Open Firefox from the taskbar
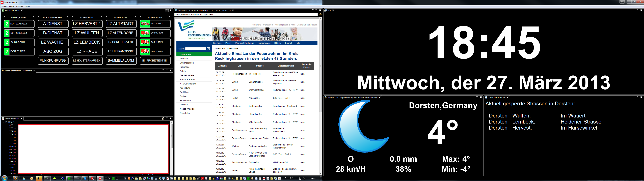The image size is (644, 181). pos(15,178)
